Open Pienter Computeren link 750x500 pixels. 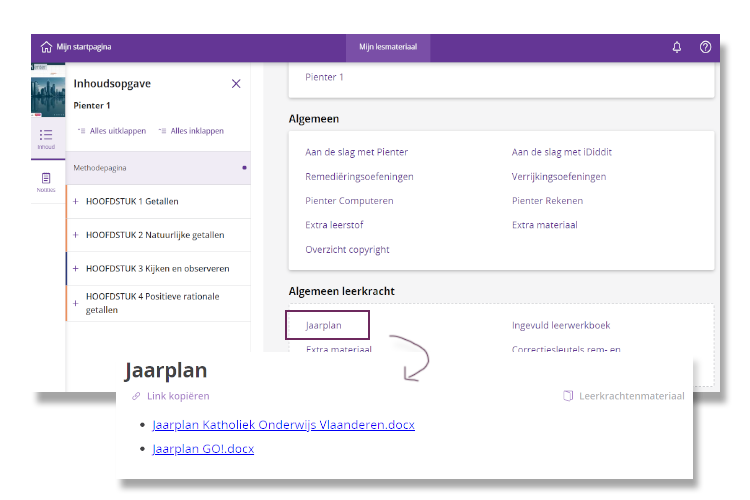pos(349,201)
